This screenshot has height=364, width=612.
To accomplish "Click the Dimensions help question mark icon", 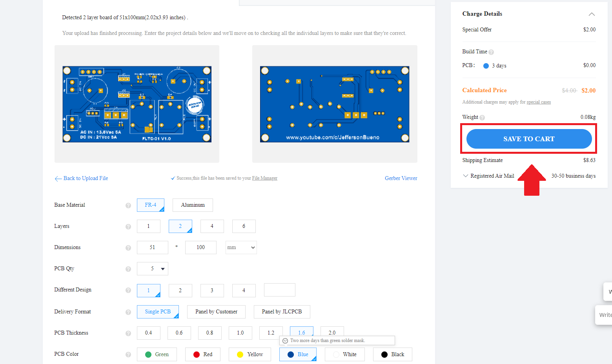I will tap(128, 248).
